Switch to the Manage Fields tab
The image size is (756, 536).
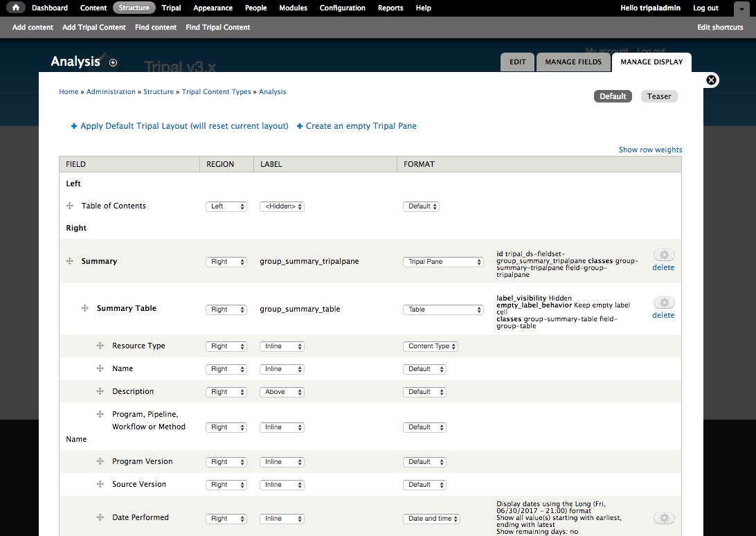coord(573,62)
